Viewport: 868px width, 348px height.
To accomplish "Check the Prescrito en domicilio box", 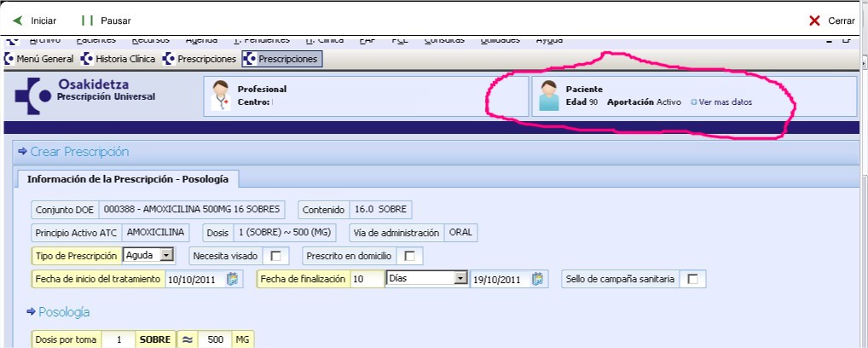I will tap(410, 255).
